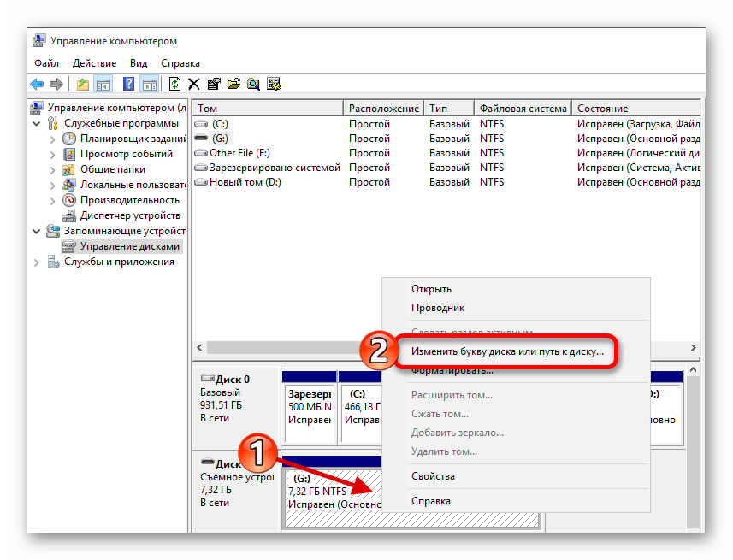Viewport: 733px width, 560px height.
Task: Open the Вид menu in the menu bar
Action: 139,63
